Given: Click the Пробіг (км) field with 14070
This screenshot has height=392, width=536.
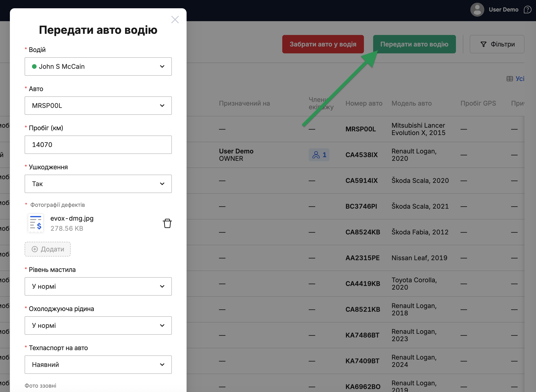Looking at the screenshot, I should [x=98, y=145].
